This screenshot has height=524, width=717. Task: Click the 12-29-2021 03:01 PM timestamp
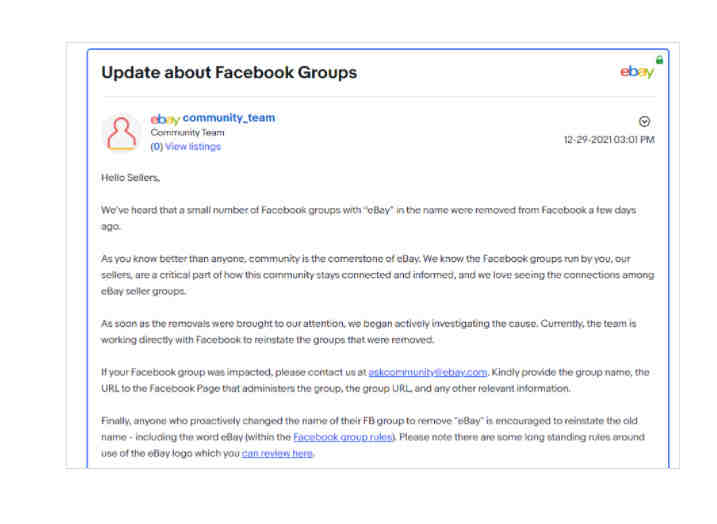(609, 139)
